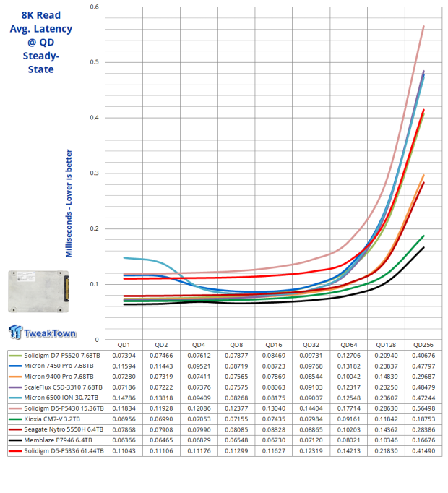Screen dimensions: 448x493
Task: Click the 0.10042 cell for Micron 9400 Pro
Action: [x=349, y=377]
